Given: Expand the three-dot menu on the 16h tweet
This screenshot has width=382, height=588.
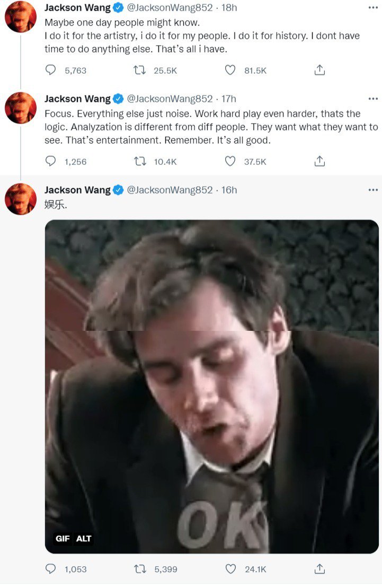Looking at the screenshot, I should point(373,190).
